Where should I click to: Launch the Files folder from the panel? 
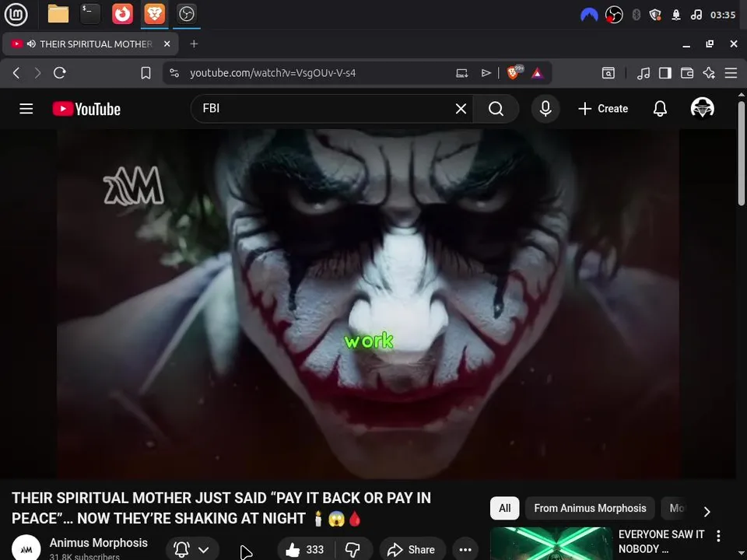coord(58,14)
